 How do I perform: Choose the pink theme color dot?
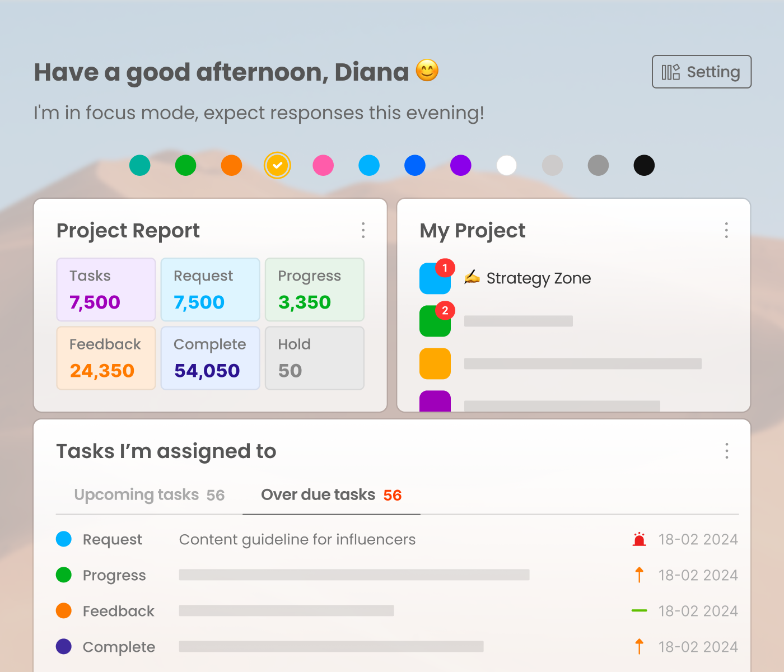point(323,165)
